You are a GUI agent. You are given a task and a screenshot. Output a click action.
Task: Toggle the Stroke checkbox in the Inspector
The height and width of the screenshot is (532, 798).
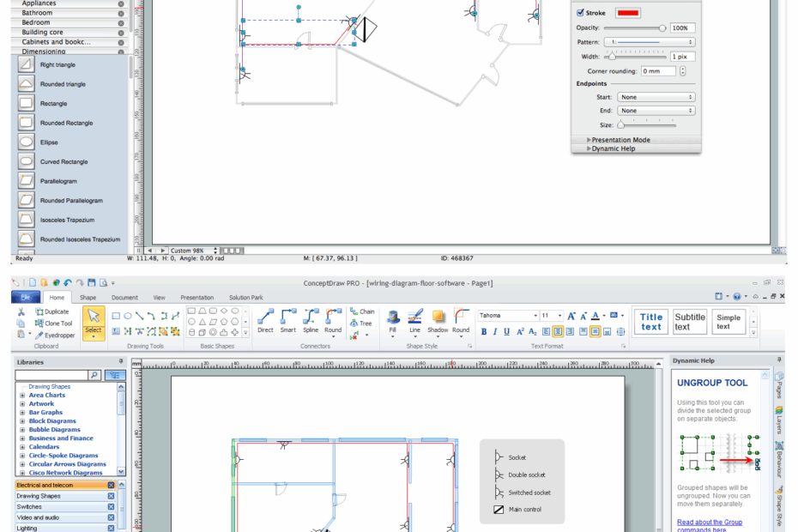(x=581, y=13)
